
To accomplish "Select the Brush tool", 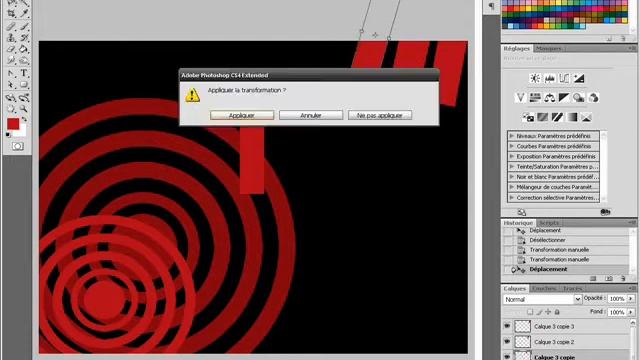I will coord(24,27).
